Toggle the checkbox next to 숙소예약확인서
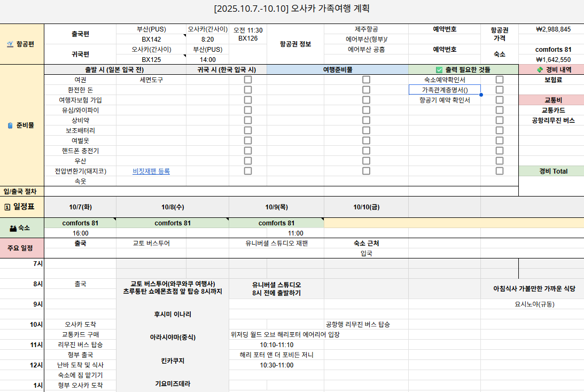The width and height of the screenshot is (584, 392). (500, 80)
